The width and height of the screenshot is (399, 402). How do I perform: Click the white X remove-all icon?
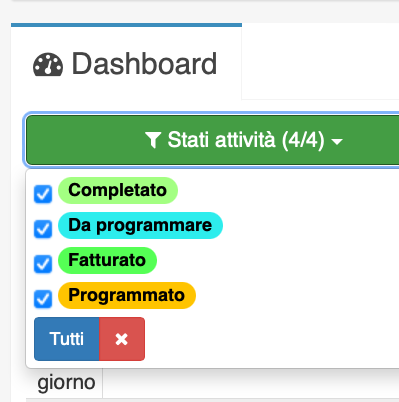[x=122, y=339]
